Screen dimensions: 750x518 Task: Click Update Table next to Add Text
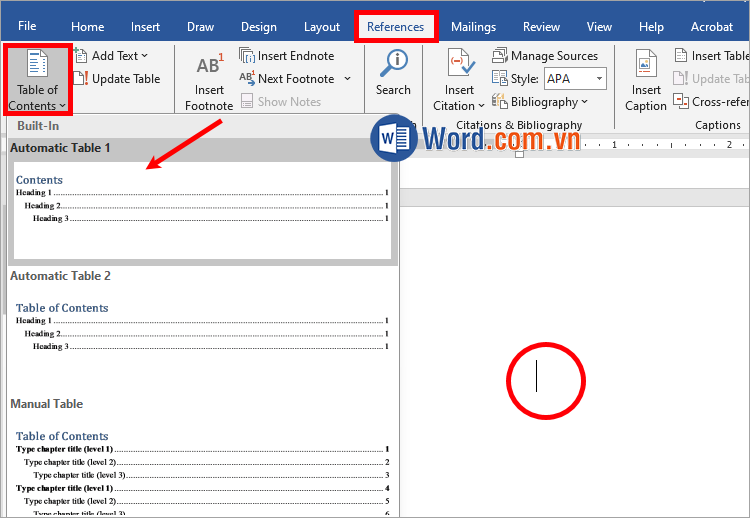click(x=116, y=79)
